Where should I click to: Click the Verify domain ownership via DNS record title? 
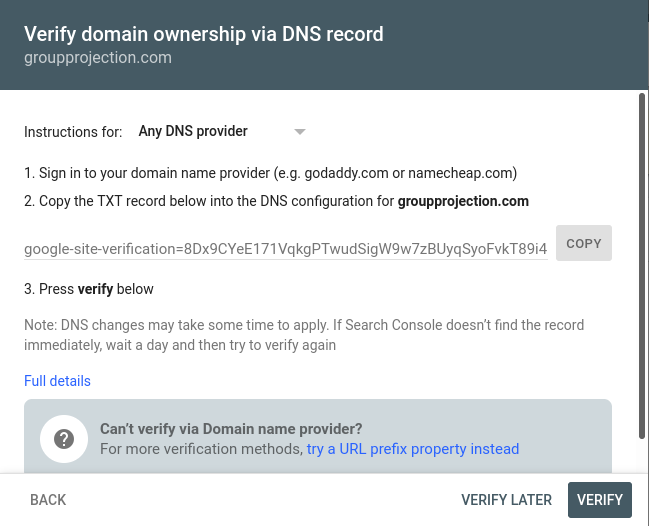204,34
